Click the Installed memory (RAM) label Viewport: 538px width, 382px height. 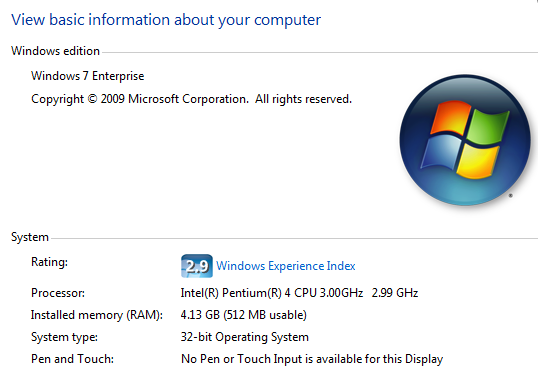point(97,315)
